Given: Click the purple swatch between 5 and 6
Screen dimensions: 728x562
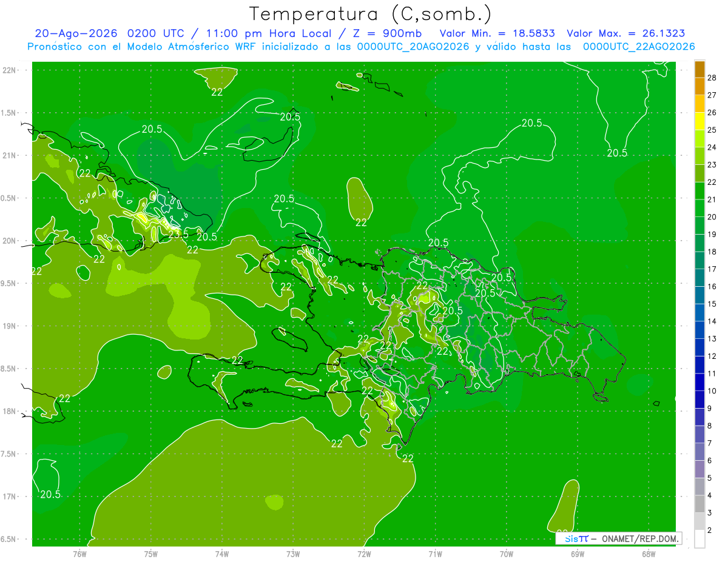Looking at the screenshot, I should [x=700, y=469].
